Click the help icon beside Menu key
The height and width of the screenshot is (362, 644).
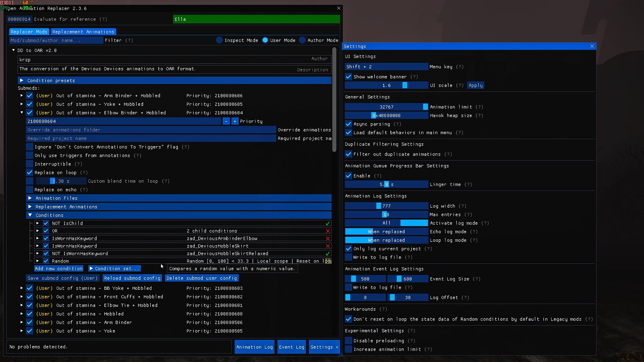click(460, 67)
